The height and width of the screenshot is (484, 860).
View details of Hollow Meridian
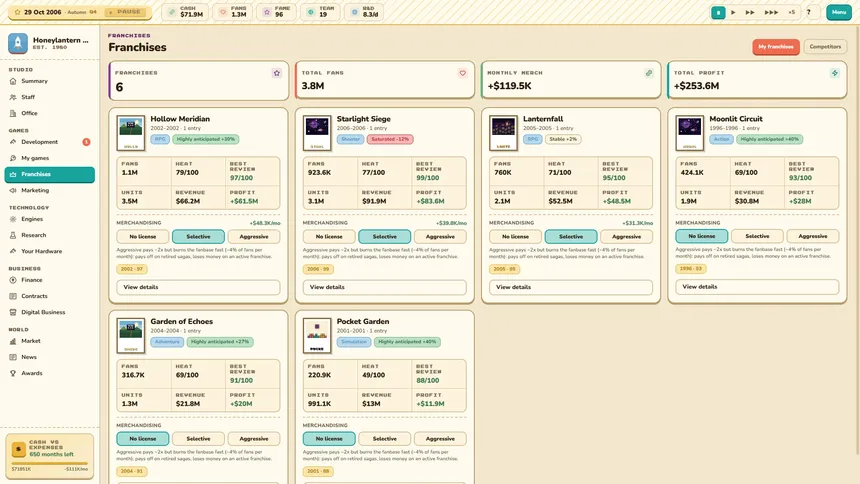198,287
